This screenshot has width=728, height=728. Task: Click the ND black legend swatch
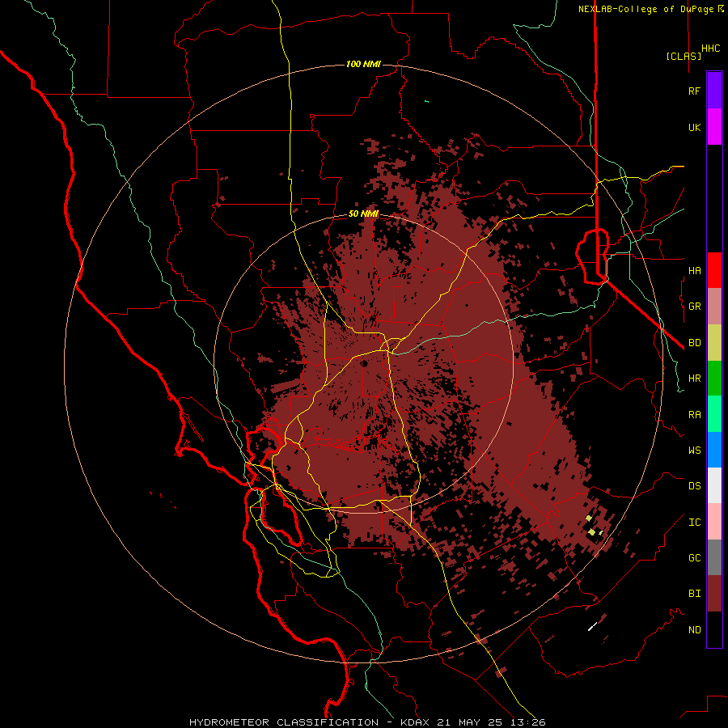click(714, 629)
